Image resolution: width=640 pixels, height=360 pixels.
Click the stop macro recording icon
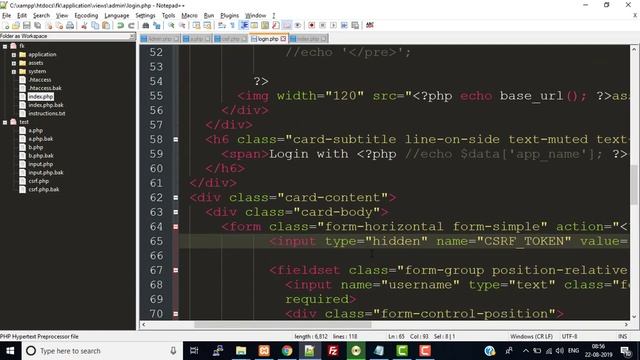[322, 25]
